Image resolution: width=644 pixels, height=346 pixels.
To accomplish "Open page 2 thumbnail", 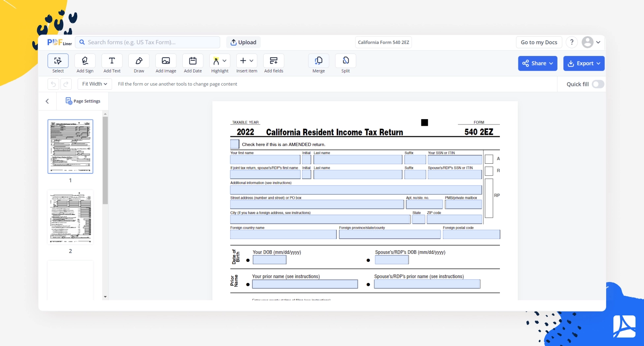I will [x=70, y=217].
